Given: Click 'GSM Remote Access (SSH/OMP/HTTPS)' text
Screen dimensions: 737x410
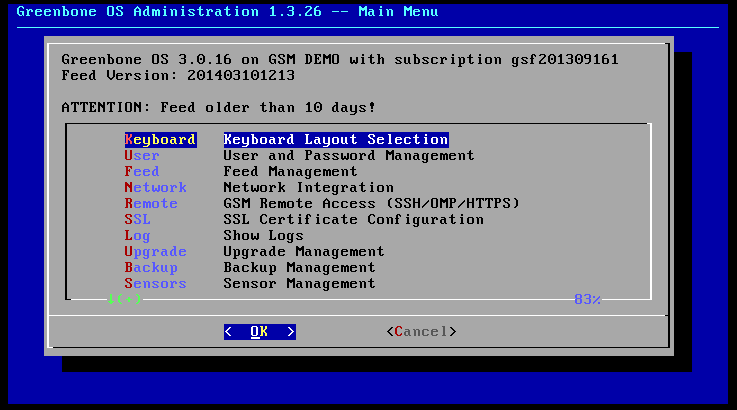Looking at the screenshot, I should pyautogui.click(x=371, y=204).
